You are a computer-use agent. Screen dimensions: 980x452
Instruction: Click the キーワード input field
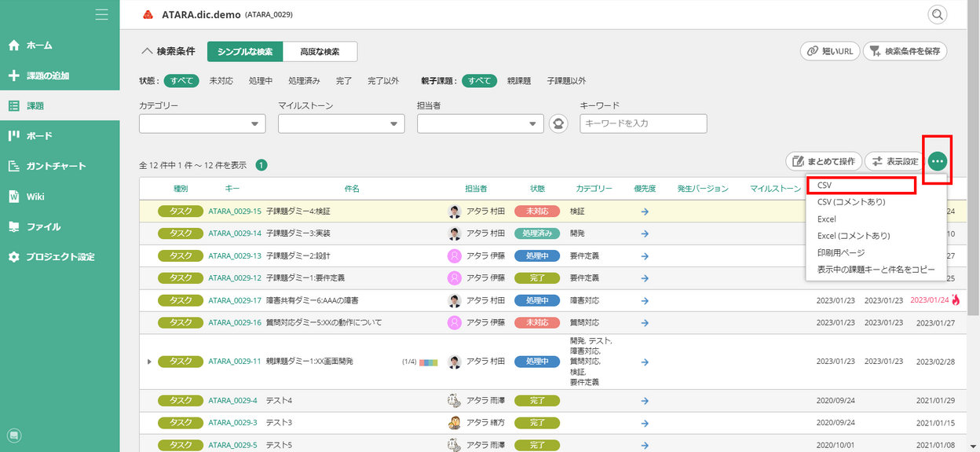pyautogui.click(x=644, y=123)
